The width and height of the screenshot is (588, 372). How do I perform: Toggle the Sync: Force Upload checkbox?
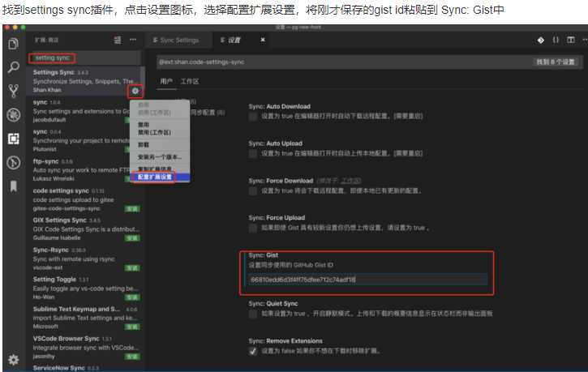click(x=253, y=229)
